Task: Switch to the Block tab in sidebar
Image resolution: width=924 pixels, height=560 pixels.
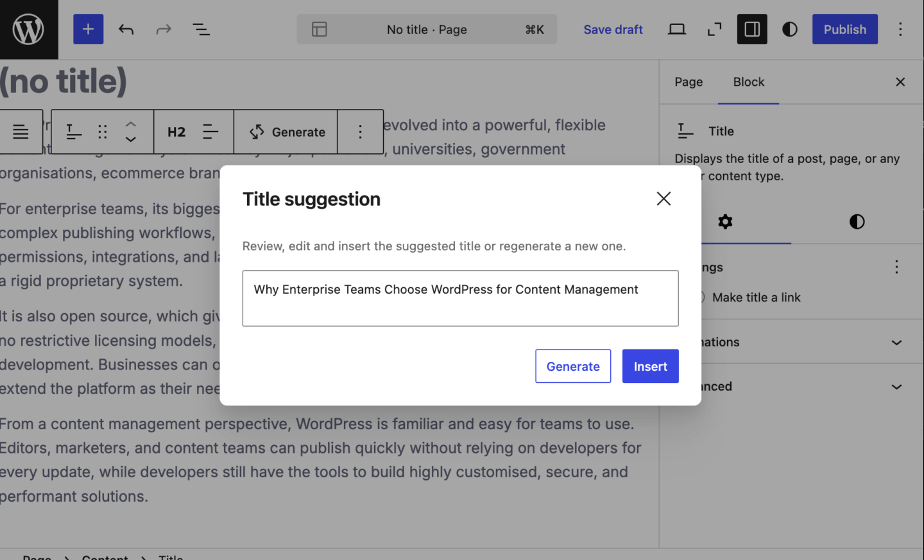Action: pos(748,82)
